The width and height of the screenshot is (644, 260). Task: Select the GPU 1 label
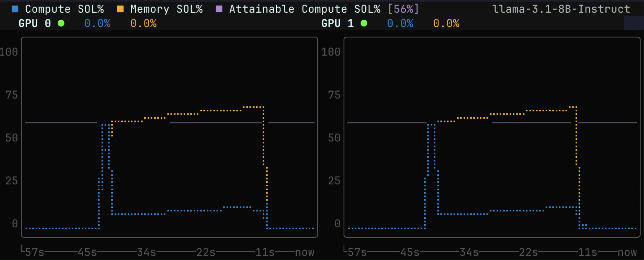337,24
